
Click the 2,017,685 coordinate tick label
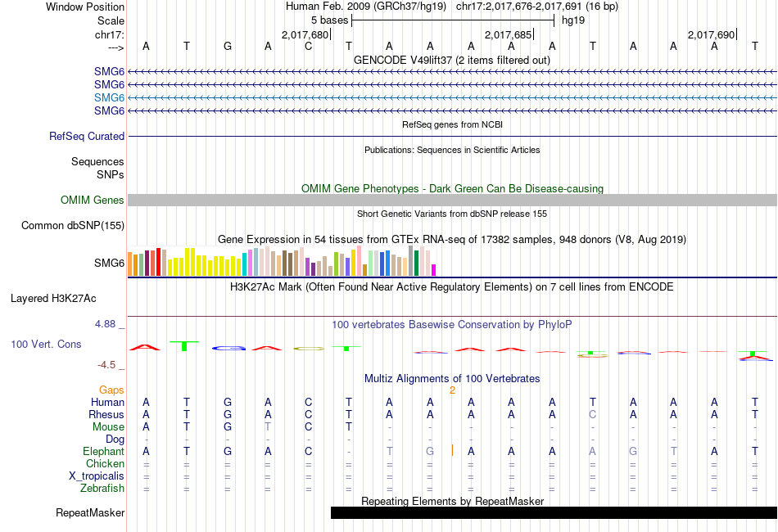(x=508, y=34)
